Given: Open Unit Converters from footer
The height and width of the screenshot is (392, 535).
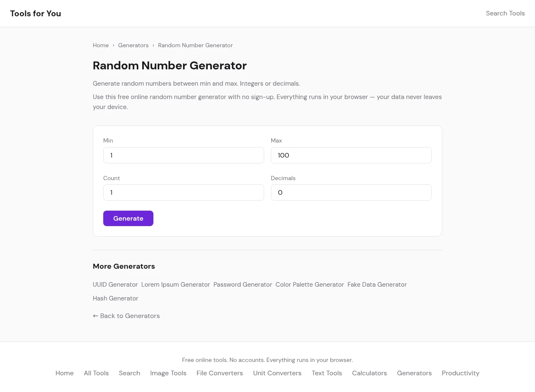Looking at the screenshot, I should (x=277, y=373).
